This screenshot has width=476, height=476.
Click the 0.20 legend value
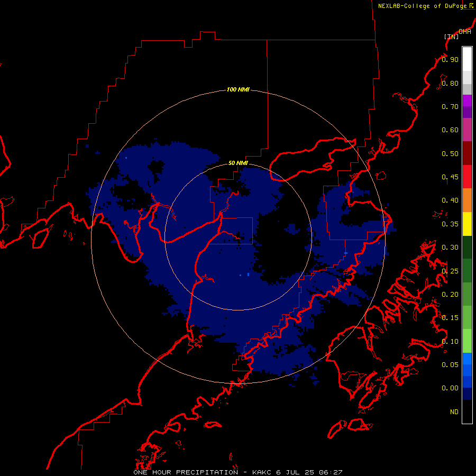pyautogui.click(x=450, y=295)
